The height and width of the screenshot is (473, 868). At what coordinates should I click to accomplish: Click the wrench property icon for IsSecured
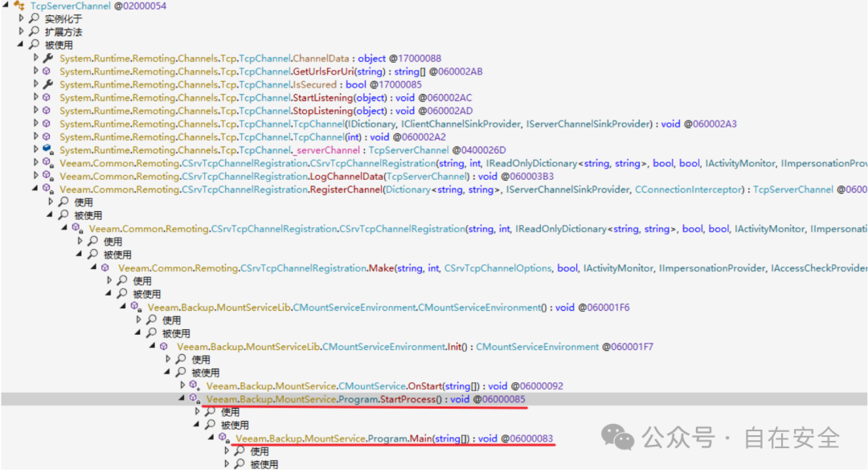click(x=48, y=84)
